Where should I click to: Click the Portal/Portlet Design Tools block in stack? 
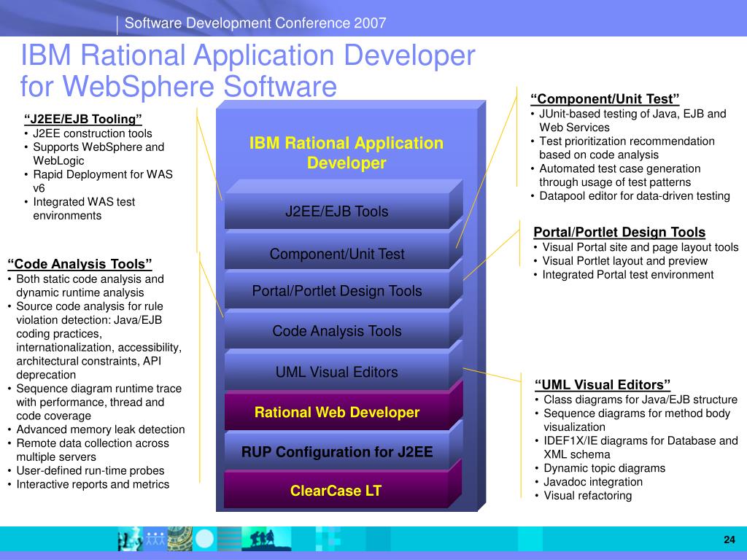(337, 290)
